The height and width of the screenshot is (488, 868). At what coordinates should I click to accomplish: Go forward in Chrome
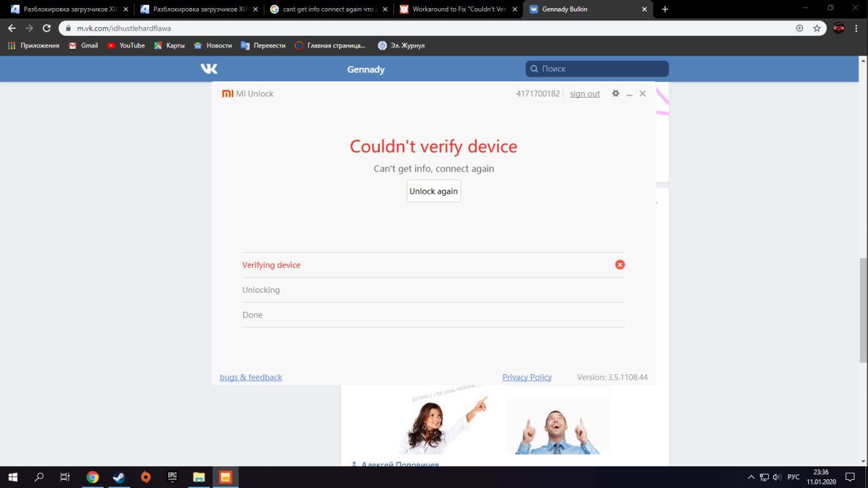29,28
